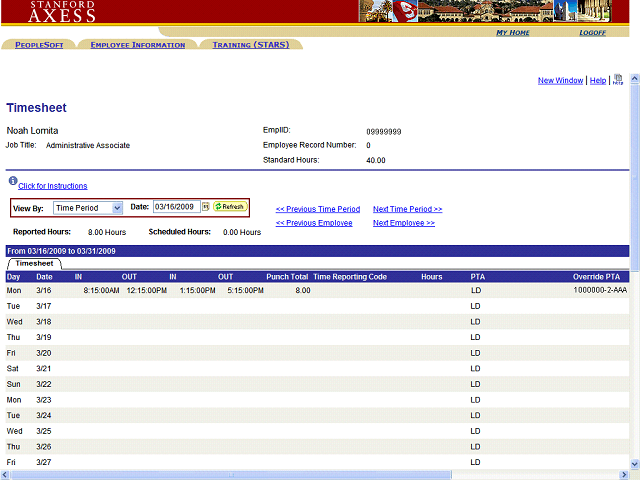The height and width of the screenshot is (480, 640).
Task: Click the http icon beside Help
Action: [x=618, y=80]
